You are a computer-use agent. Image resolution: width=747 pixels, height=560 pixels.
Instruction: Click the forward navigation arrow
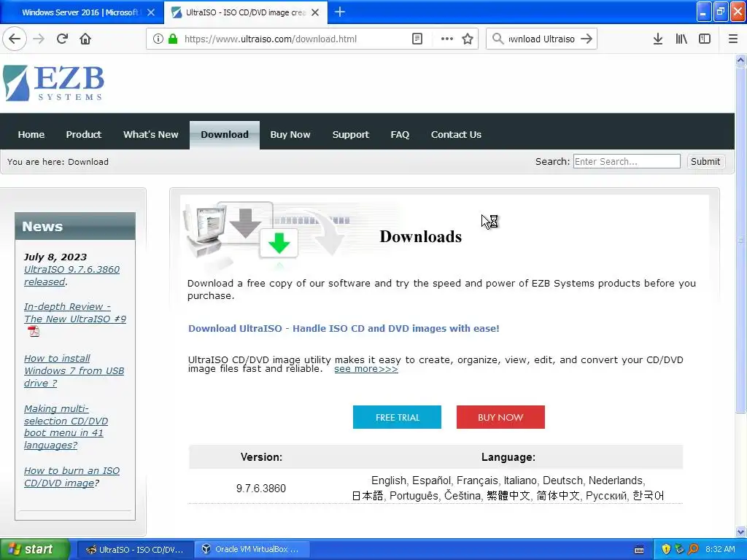pyautogui.click(x=39, y=39)
